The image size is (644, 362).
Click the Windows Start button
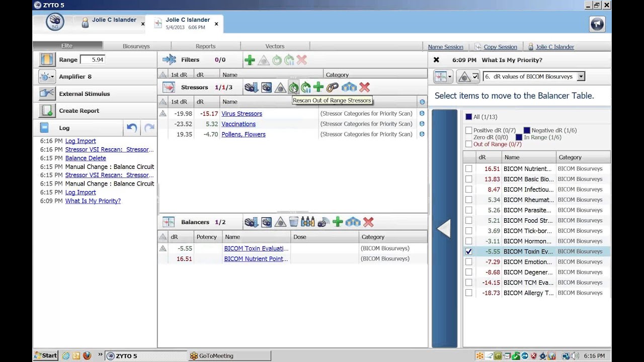[x=46, y=355]
